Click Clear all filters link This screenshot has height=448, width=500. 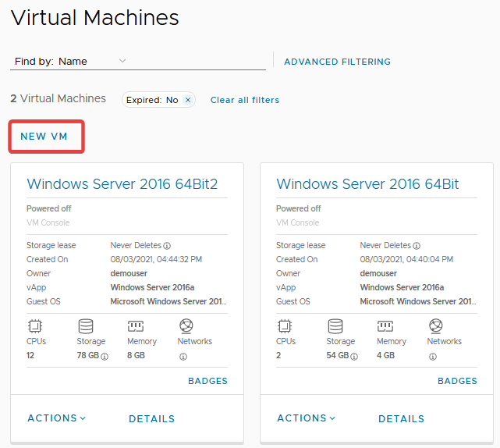(244, 100)
